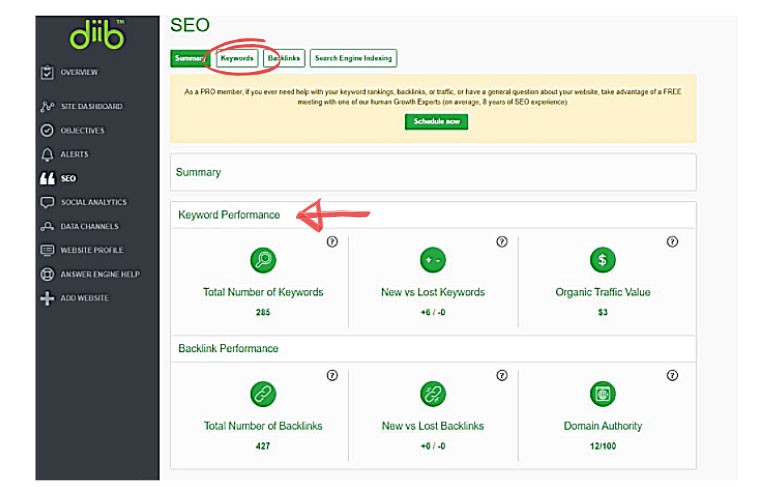Open Answer Engine Help in the sidebar
Image resolution: width=773 pixels, height=487 pixels.
pyautogui.click(x=100, y=274)
